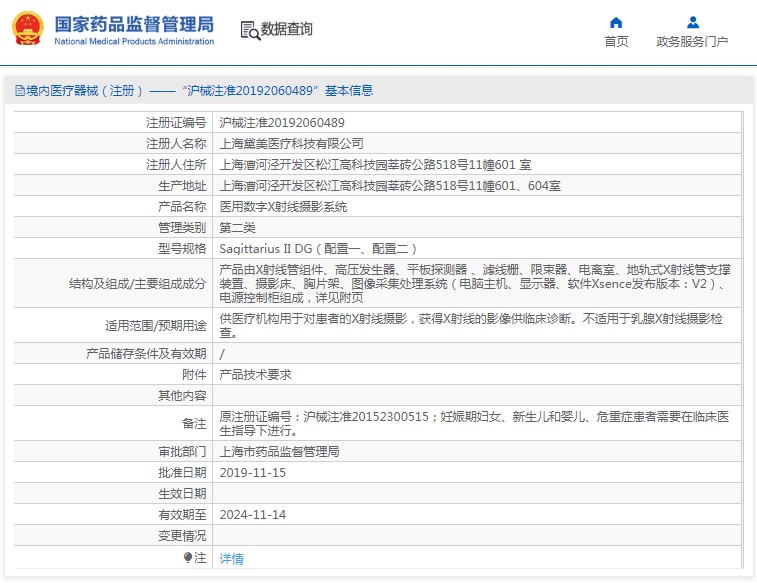Click the 境内医疗器械（注册）基本信息 header title
Image resolution: width=757 pixels, height=583 pixels.
(199, 90)
